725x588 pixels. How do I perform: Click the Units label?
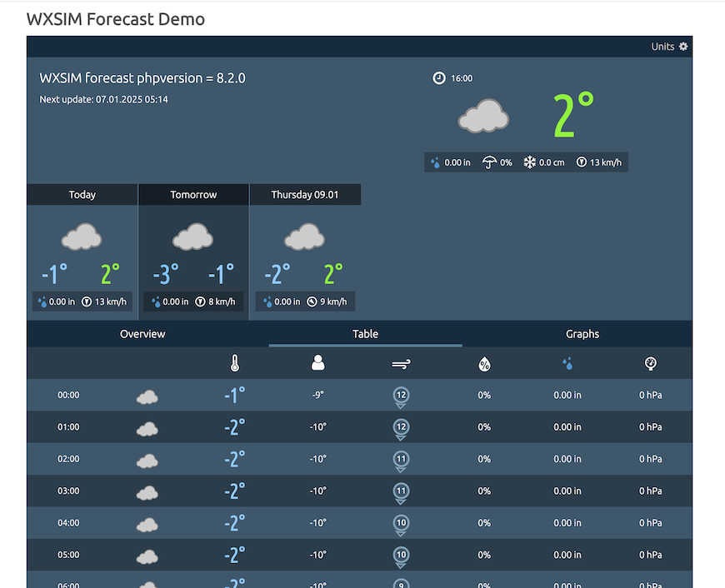662,47
